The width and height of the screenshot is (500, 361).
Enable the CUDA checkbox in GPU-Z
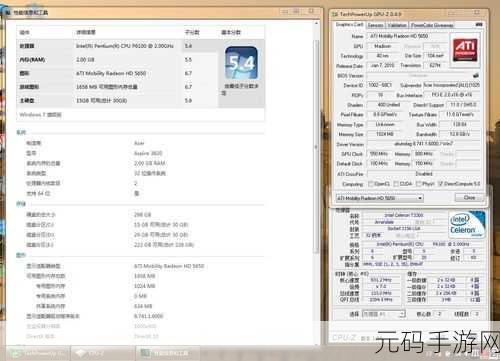pos(396,184)
